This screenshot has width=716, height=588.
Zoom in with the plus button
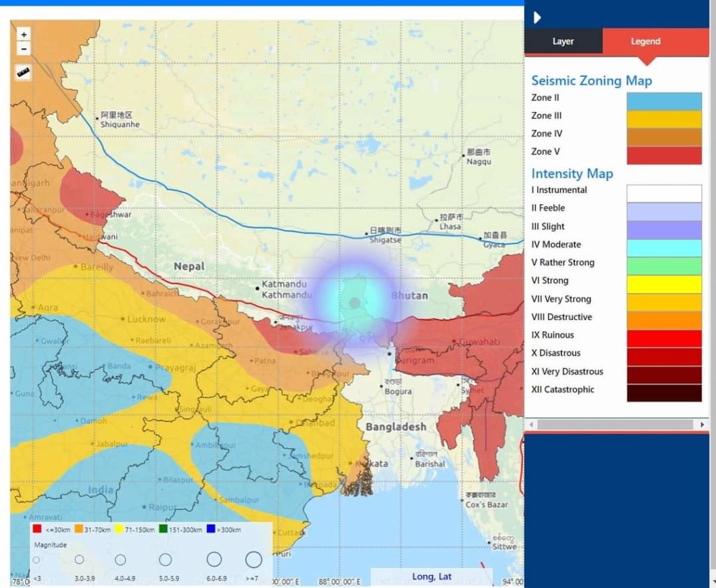point(24,34)
